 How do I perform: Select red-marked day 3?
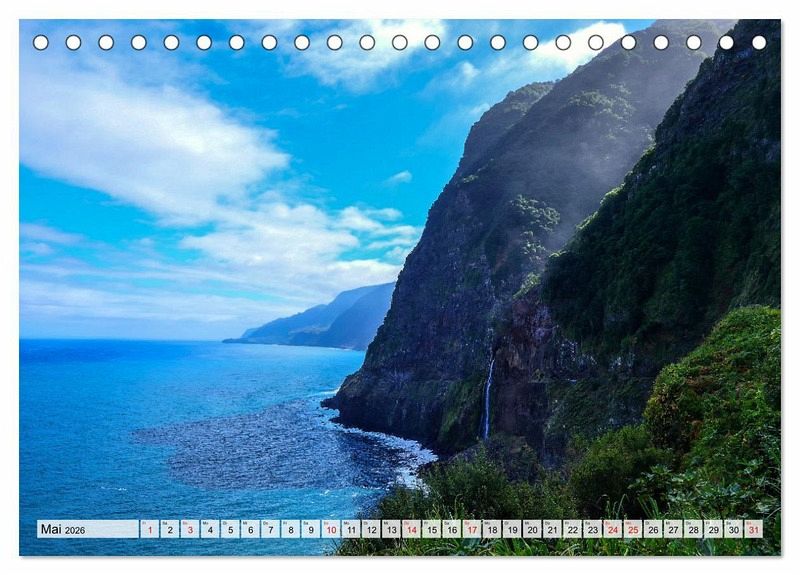(189, 529)
